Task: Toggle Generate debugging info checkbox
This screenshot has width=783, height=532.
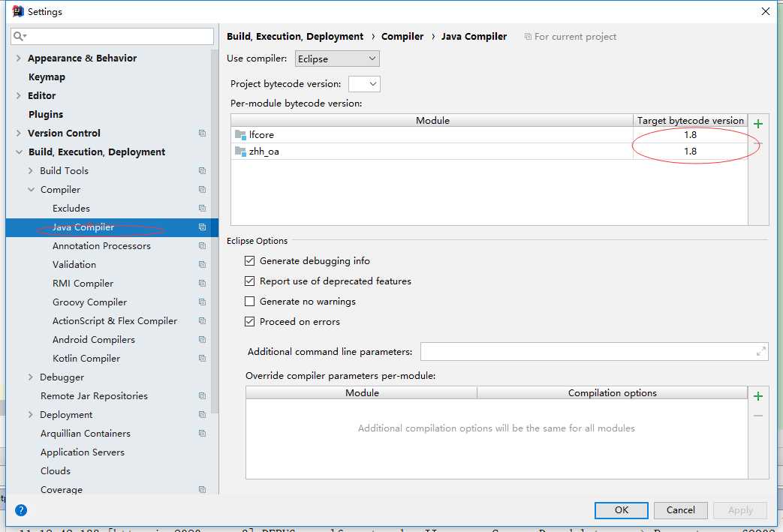Action: pyautogui.click(x=250, y=260)
